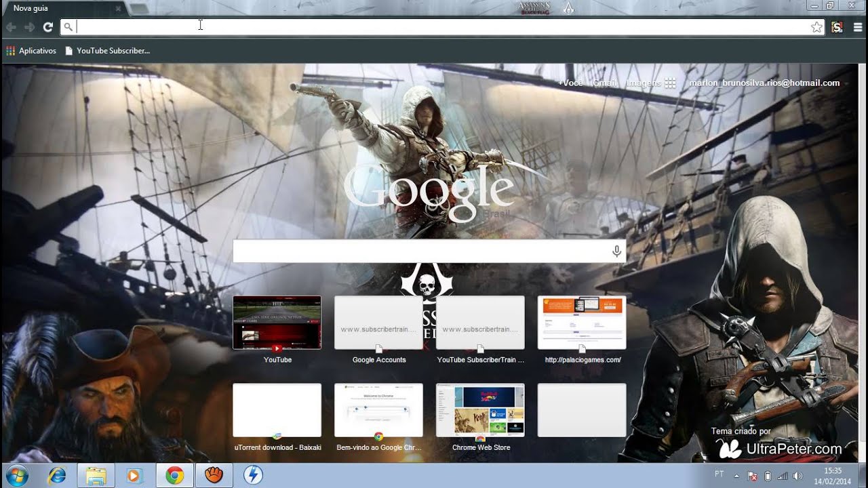Open the Chrome Web Store thumbnail
This screenshot has height=488, width=868.
pos(480,410)
